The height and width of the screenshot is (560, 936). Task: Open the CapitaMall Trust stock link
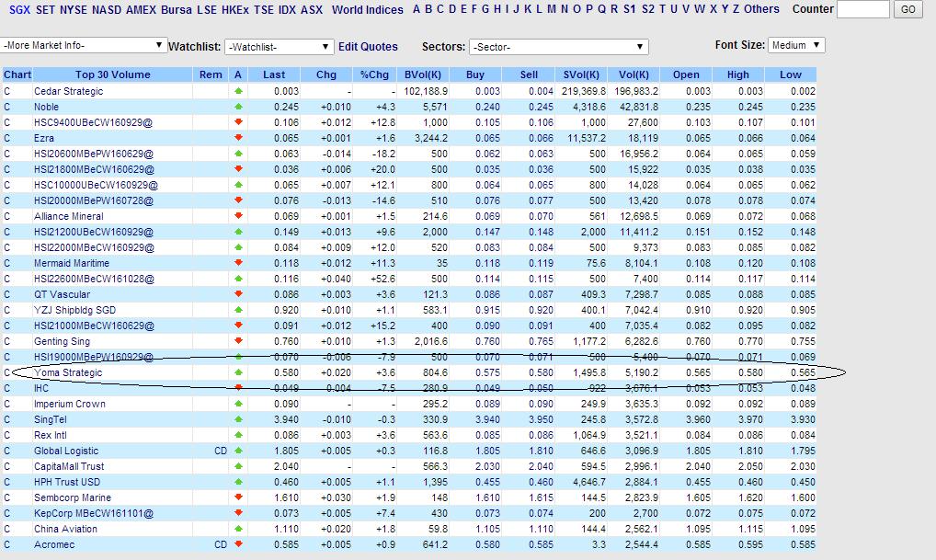coord(69,466)
